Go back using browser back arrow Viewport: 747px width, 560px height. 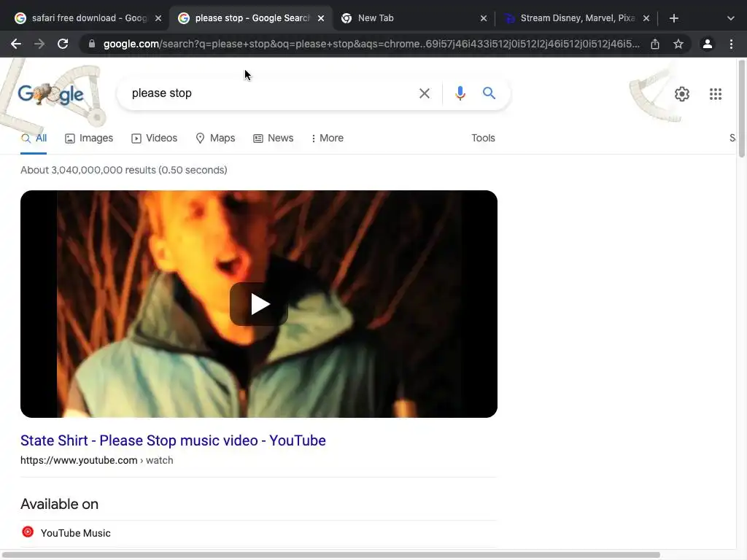[16, 44]
